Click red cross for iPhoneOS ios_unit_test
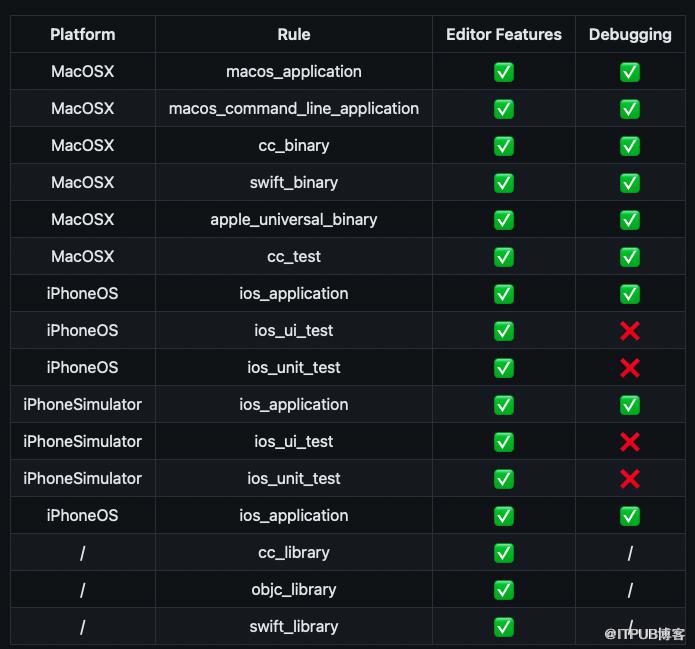Image resolution: width=695 pixels, height=649 pixels. coord(629,368)
